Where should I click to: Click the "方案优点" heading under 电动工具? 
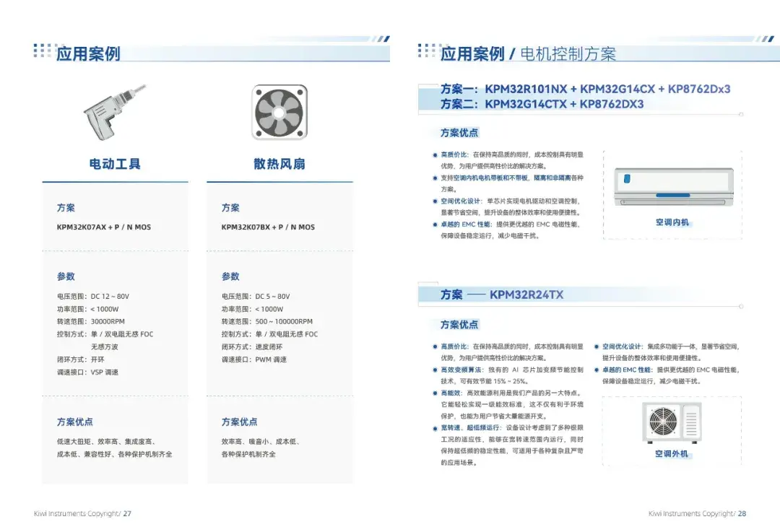pyautogui.click(x=74, y=422)
